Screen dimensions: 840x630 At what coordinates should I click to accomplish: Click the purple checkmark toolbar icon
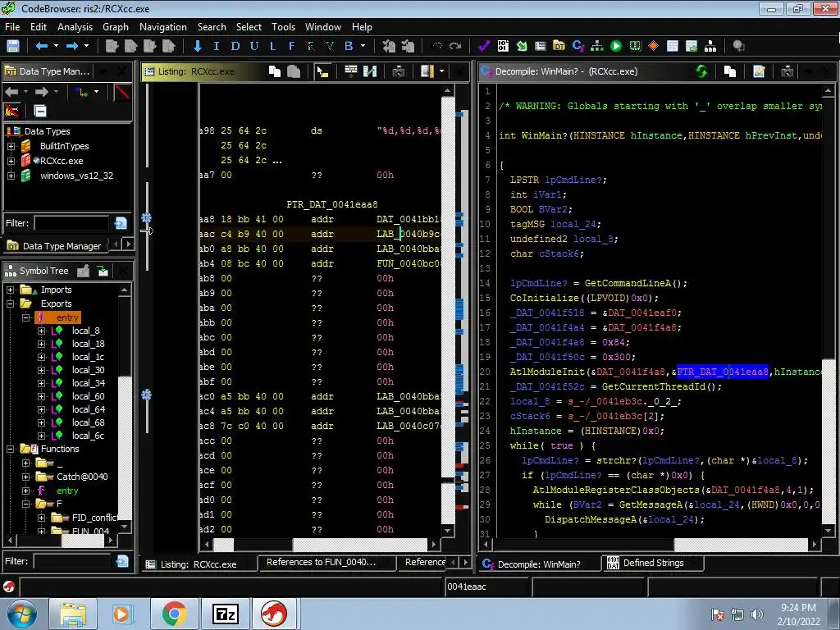484,46
